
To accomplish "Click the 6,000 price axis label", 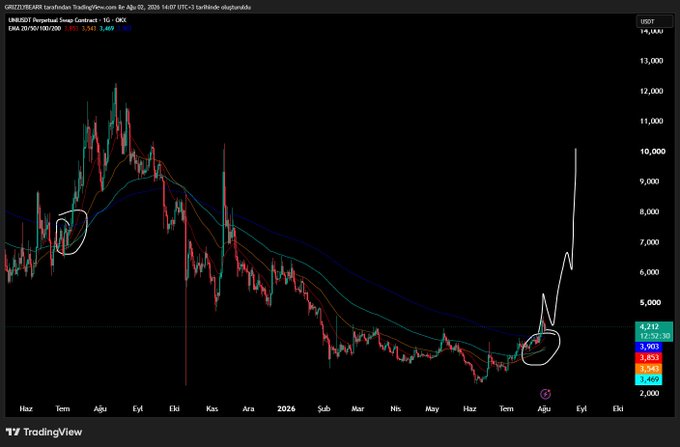I will click(649, 272).
